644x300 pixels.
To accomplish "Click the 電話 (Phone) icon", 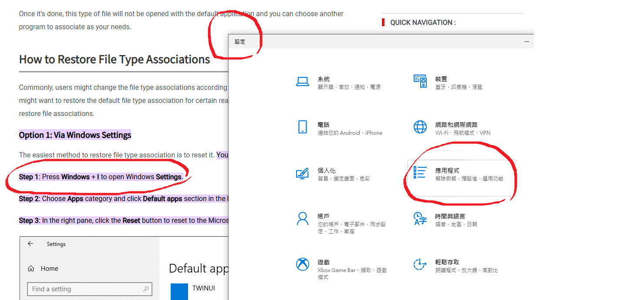I will click(x=302, y=127).
